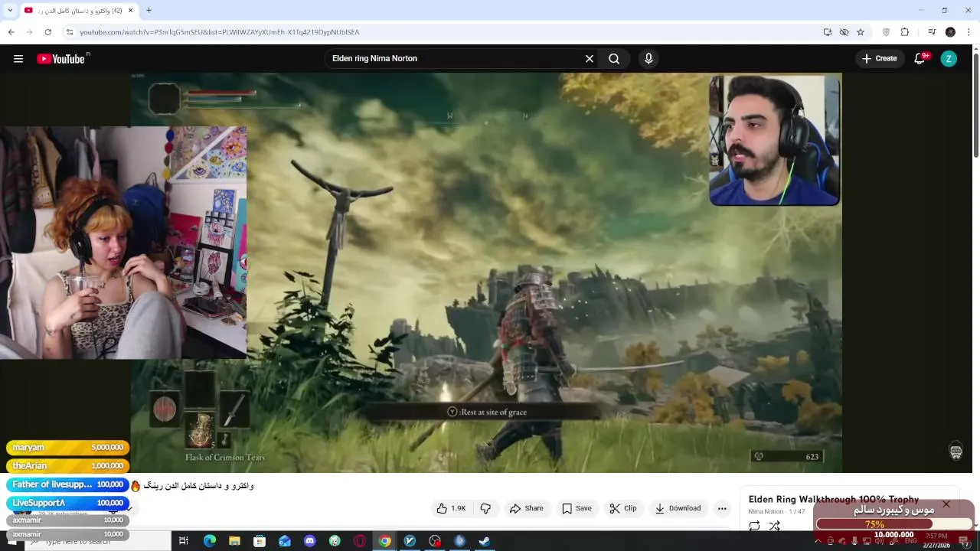Open Task View on the taskbar

184,541
